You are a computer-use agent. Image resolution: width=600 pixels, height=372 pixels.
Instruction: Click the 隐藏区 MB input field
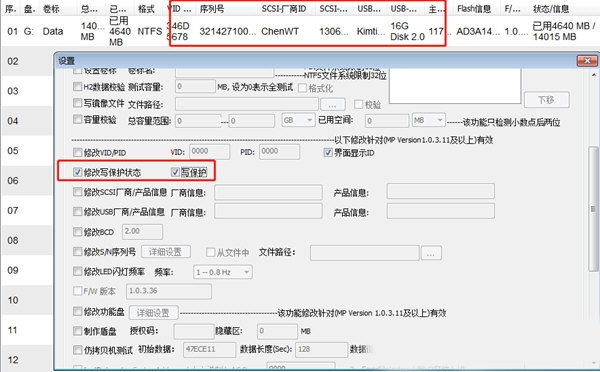tap(277, 331)
